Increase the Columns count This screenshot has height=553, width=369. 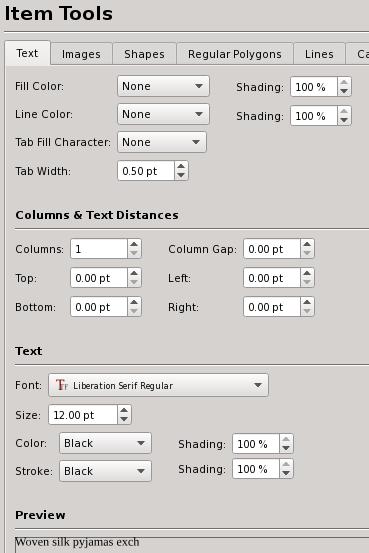point(134,245)
